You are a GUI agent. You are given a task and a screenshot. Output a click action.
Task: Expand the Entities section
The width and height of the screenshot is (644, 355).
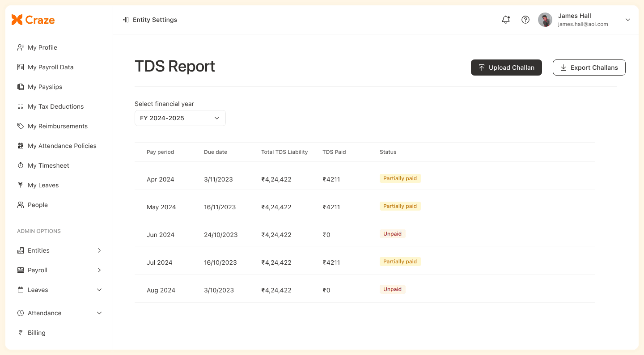click(x=99, y=250)
